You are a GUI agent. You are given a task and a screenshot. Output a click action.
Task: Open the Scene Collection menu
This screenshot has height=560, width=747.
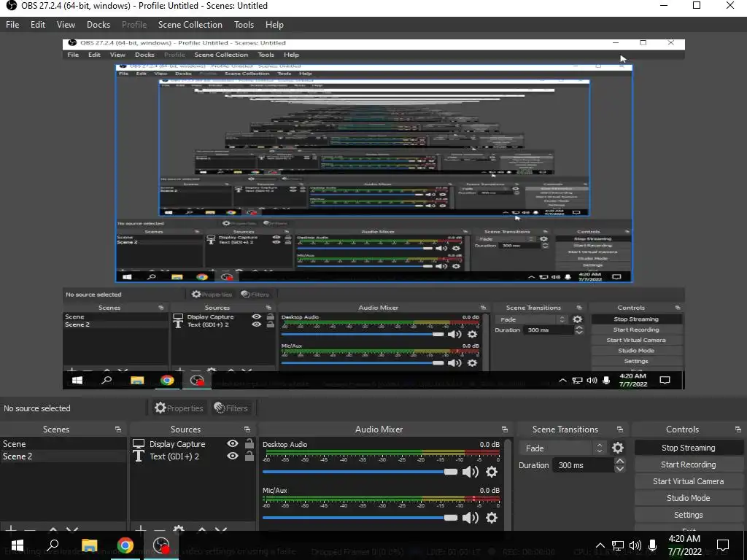[x=190, y=25]
